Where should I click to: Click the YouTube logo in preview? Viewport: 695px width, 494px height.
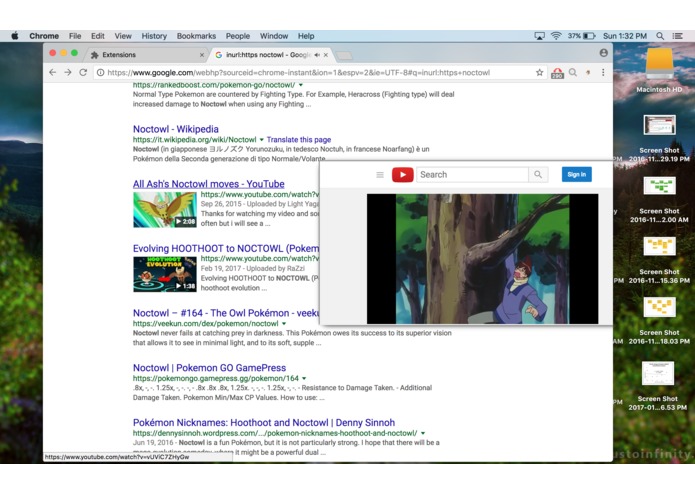pyautogui.click(x=402, y=175)
